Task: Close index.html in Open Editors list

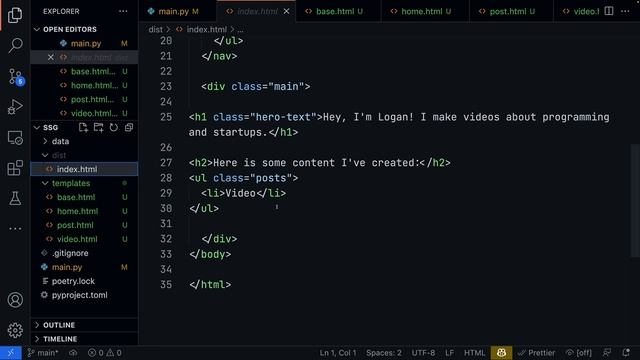Action: coord(51,58)
